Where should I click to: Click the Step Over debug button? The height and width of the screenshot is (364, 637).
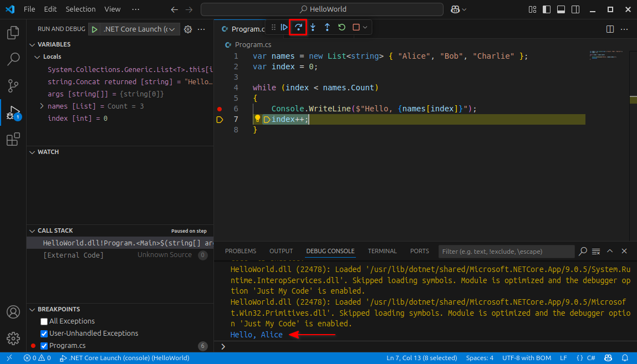(298, 27)
